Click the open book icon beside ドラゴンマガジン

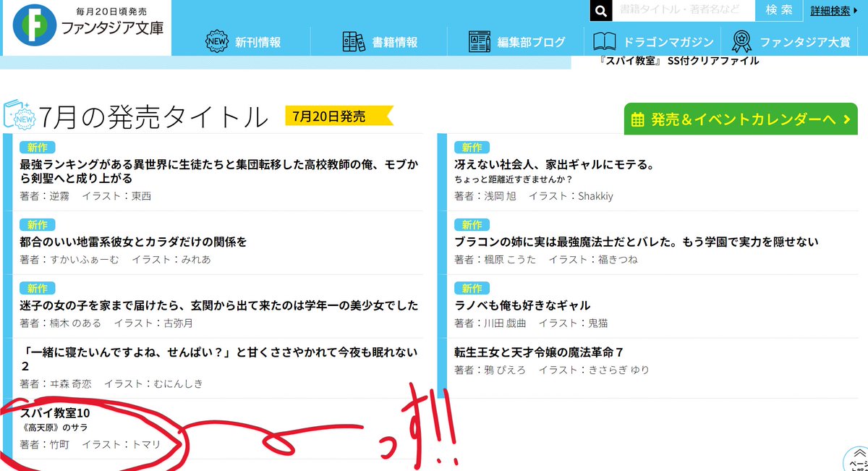coord(604,42)
